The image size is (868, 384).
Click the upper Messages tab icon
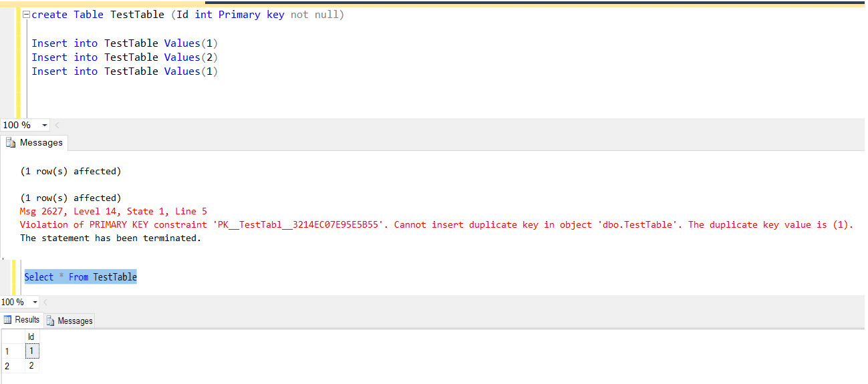(x=11, y=143)
